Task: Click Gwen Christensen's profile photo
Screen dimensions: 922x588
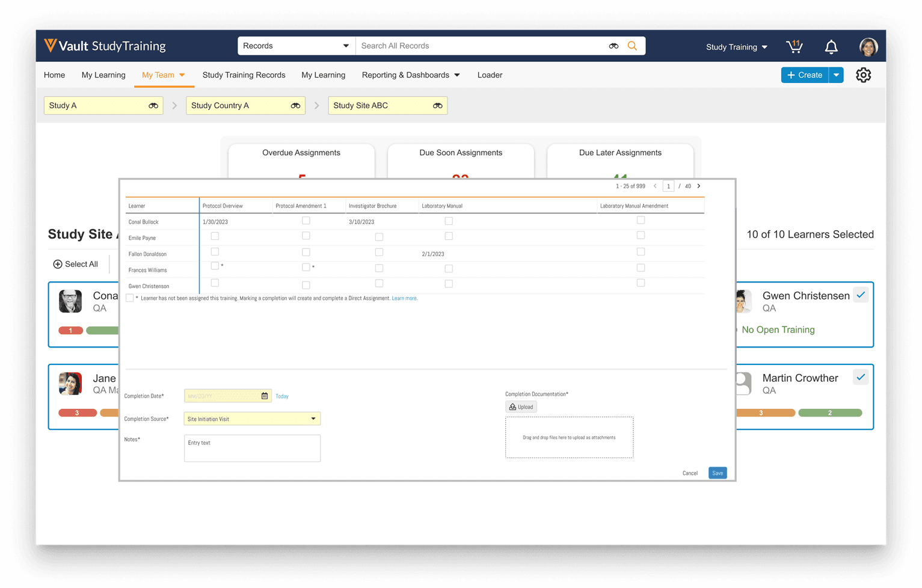Action: pos(744,301)
